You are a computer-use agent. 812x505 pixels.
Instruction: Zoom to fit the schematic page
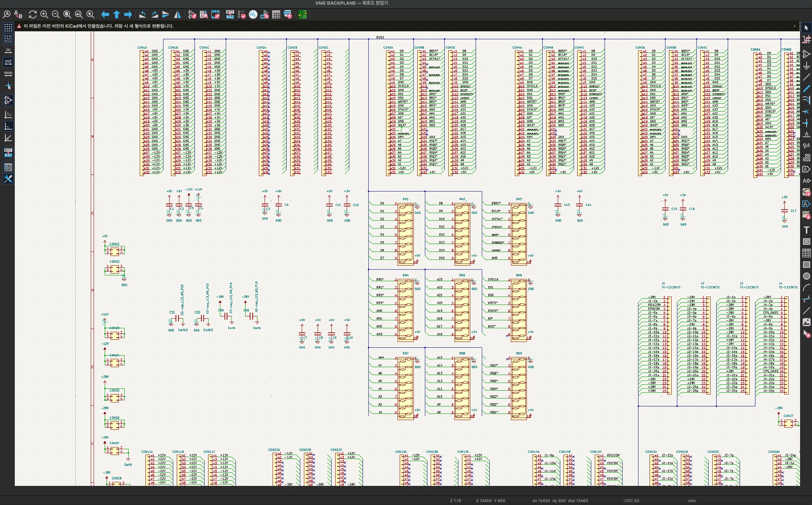[67, 14]
